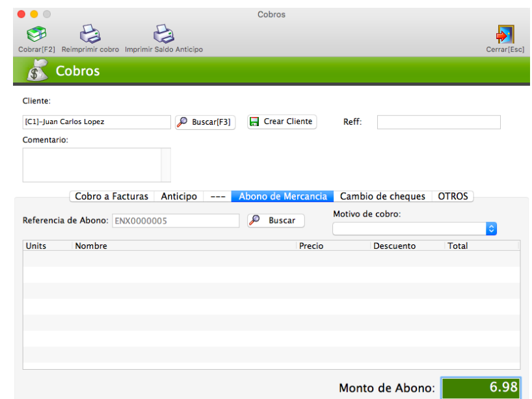This screenshot has width=532, height=399.
Task: Click the Cobrar[F2] label in the toolbar
Action: pyautogui.click(x=36, y=49)
